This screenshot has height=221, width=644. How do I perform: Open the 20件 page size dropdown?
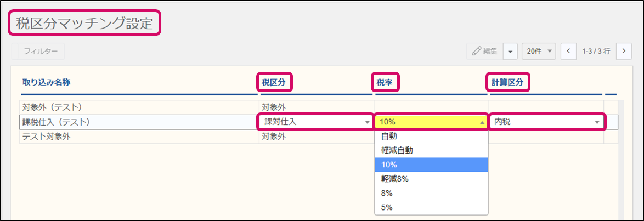click(x=539, y=52)
